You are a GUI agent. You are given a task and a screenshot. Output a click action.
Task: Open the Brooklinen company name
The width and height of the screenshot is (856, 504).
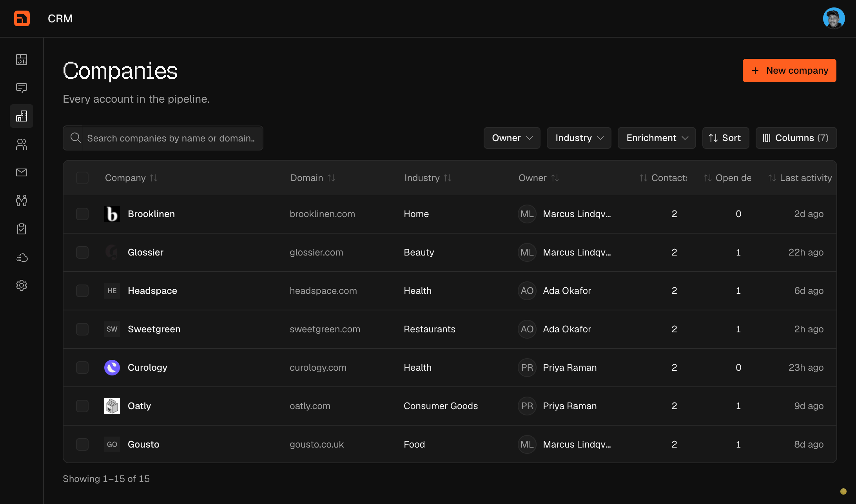click(x=151, y=214)
